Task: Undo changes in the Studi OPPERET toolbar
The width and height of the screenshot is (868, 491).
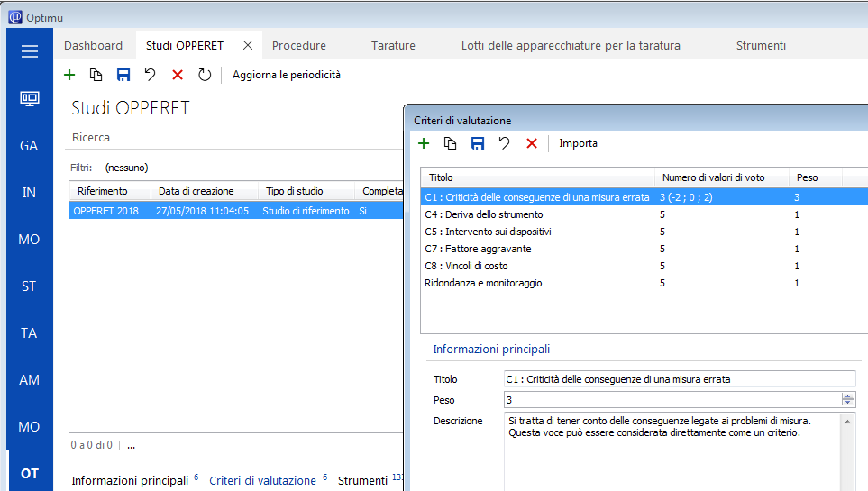Action: pyautogui.click(x=150, y=75)
